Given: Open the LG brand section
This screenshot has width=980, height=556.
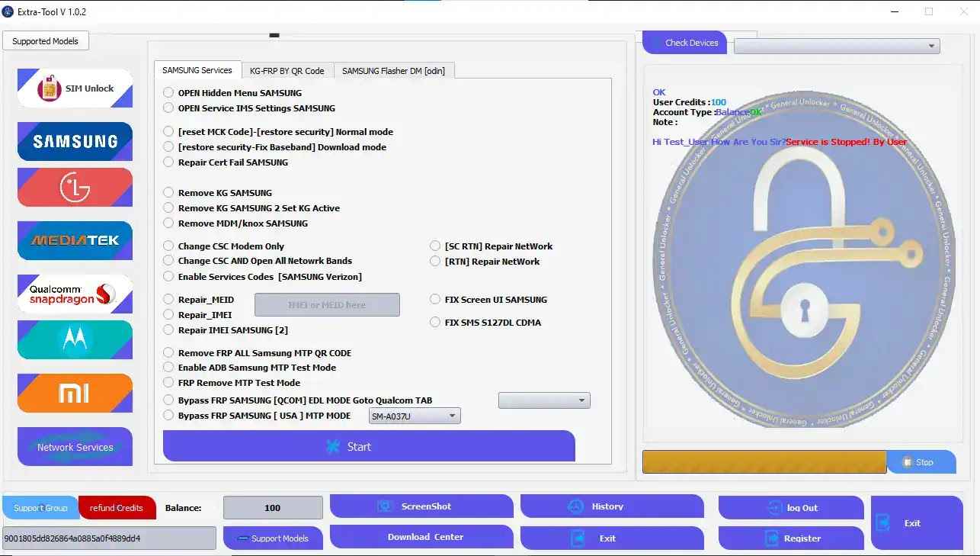Looking at the screenshot, I should 75,187.
